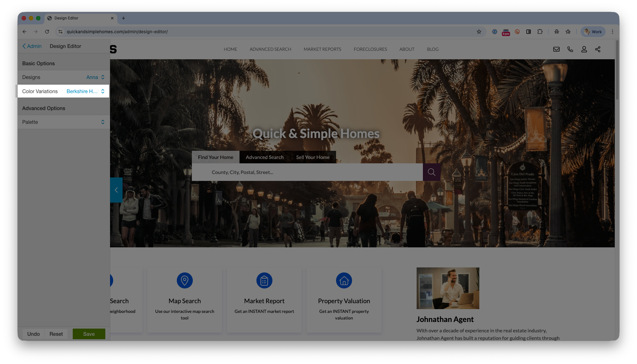Click the green Save button
Screen dimensions: 637x364
89,334
